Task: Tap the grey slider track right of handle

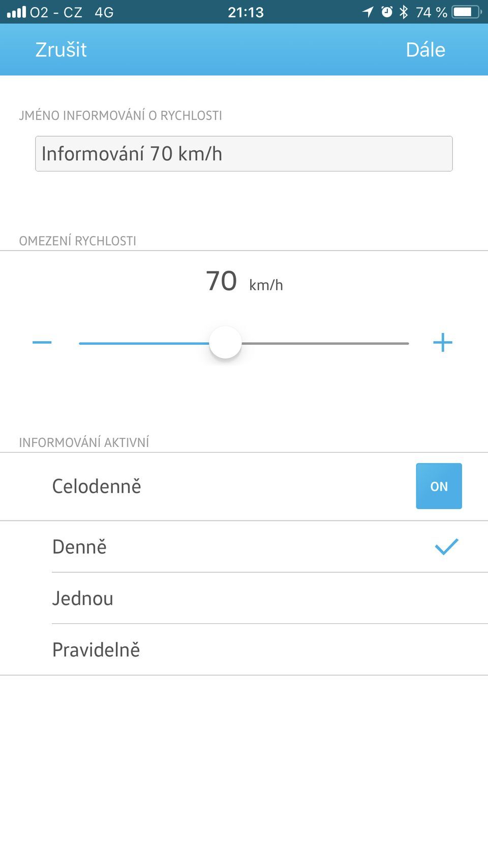Action: click(x=325, y=343)
